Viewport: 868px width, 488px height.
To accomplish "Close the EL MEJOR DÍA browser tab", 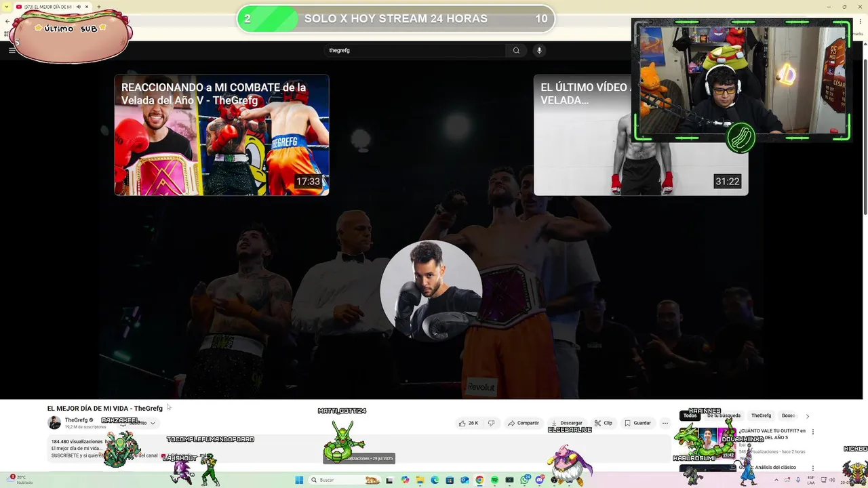I will (x=87, y=7).
